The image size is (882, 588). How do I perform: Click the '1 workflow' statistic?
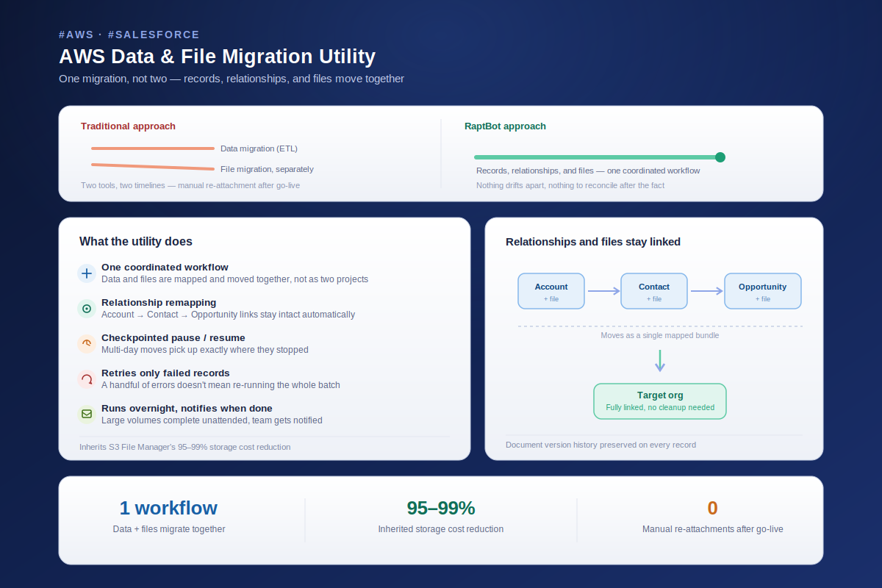168,508
